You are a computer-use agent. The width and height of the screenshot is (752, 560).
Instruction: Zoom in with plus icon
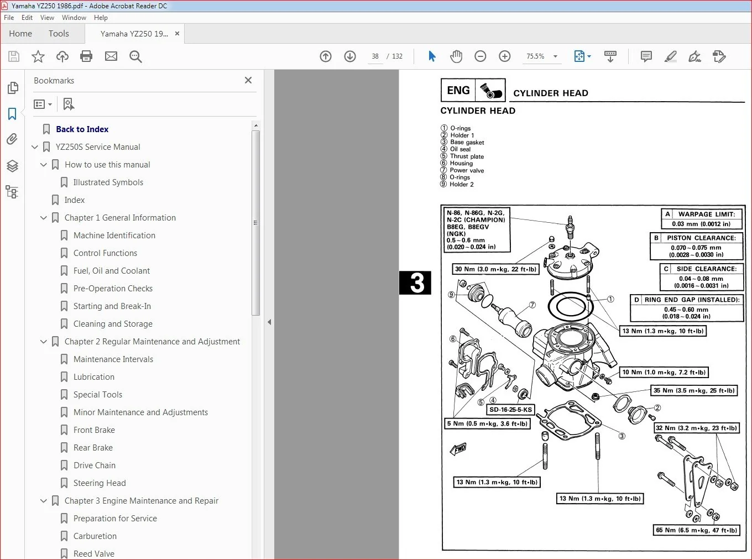point(505,56)
